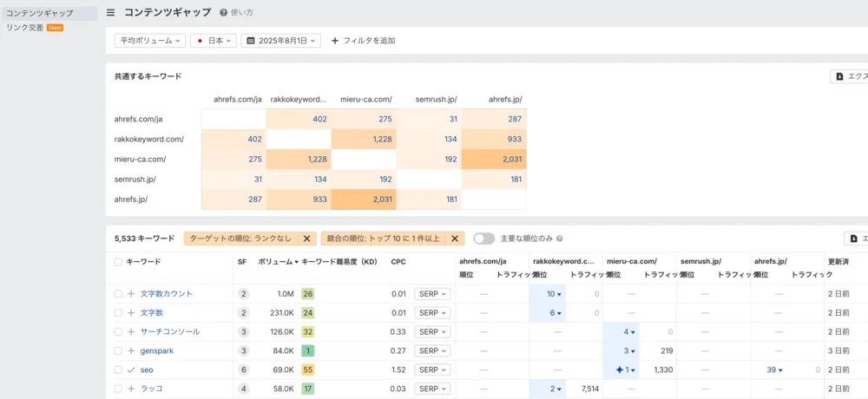Click the plus icon for ラッコ row
868x399 pixels.
pos(131,389)
